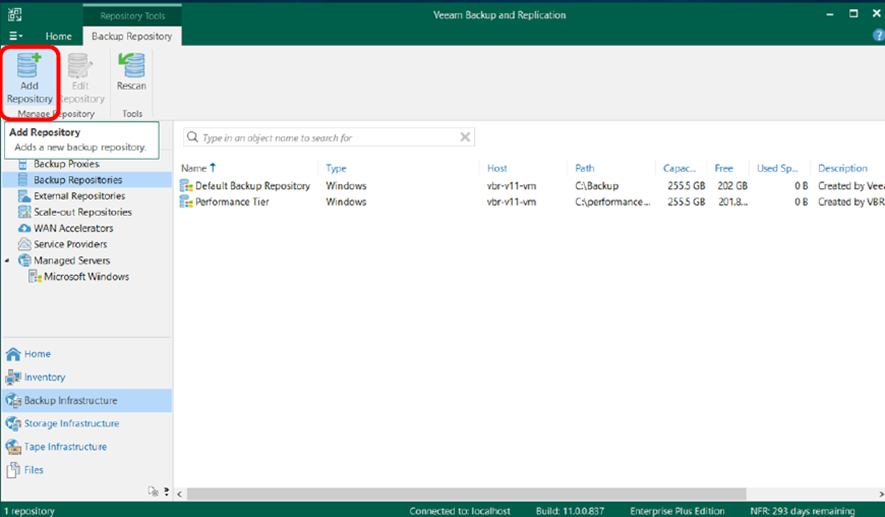Click the Scale-out Repositories node icon
The width and height of the screenshot is (885, 517).
[24, 212]
